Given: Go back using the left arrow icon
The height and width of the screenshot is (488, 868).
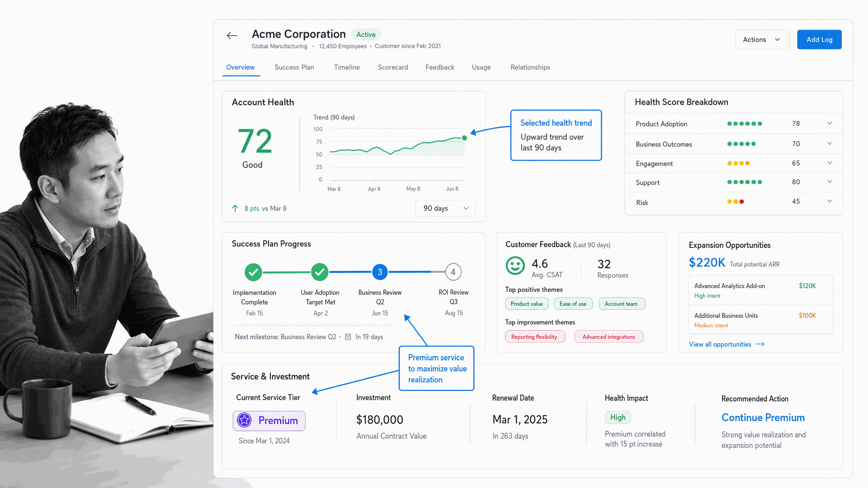Looking at the screenshot, I should (232, 36).
